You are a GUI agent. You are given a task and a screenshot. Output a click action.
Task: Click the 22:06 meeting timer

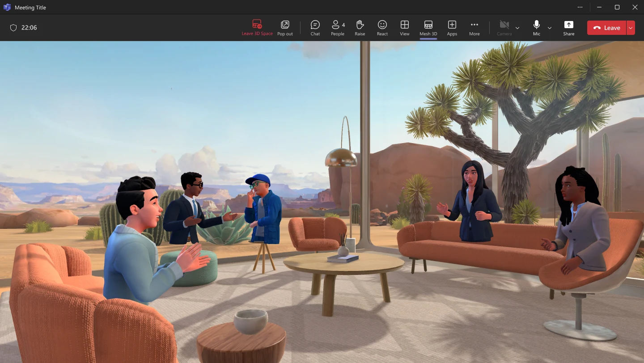[x=29, y=28]
